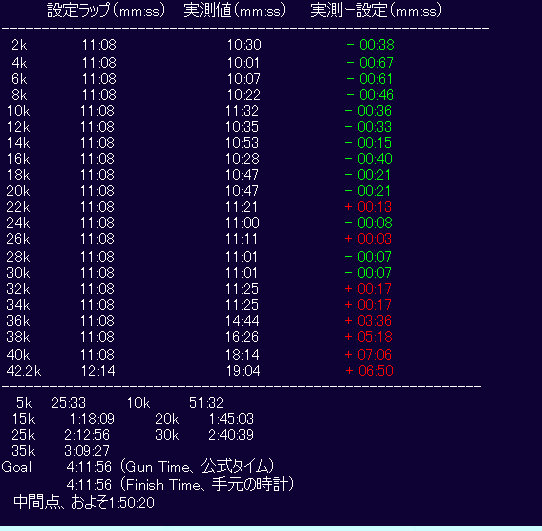Select the 14k difference -00:15
Image resolution: width=542 pixels, height=531 pixels.
pos(368,143)
